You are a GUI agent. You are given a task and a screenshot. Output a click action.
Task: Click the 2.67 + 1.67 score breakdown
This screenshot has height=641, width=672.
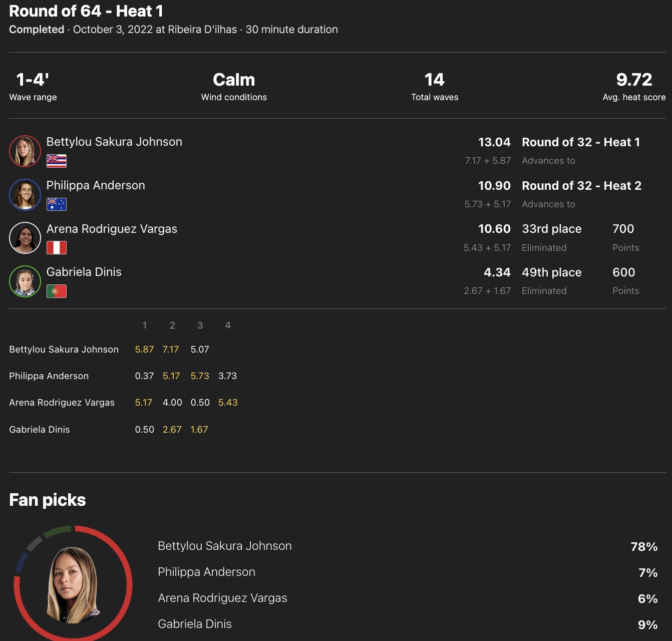(x=487, y=291)
